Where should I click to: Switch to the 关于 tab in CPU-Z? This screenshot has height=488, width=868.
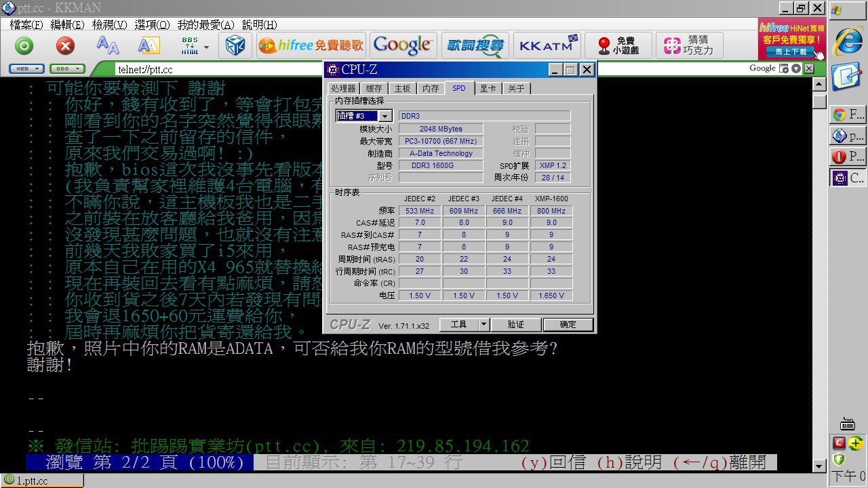point(516,89)
